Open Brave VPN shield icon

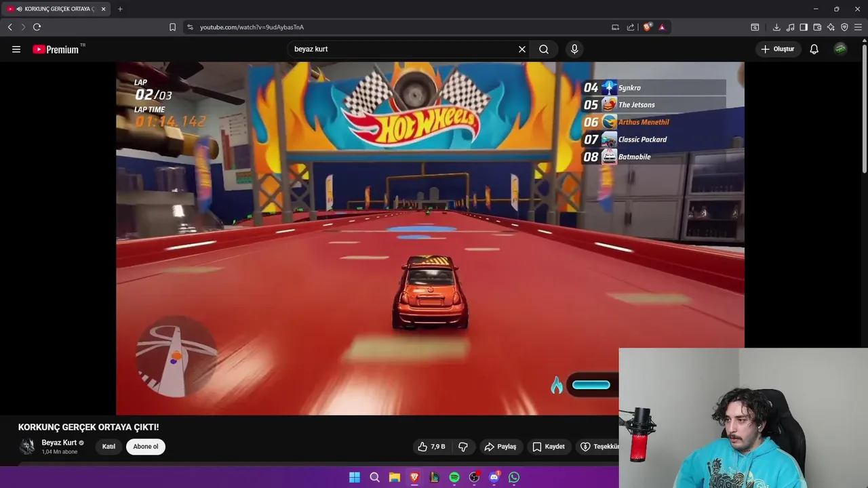(844, 27)
